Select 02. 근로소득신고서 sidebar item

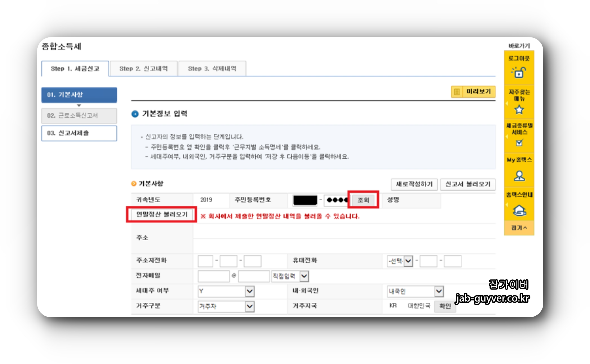pyautogui.click(x=79, y=116)
